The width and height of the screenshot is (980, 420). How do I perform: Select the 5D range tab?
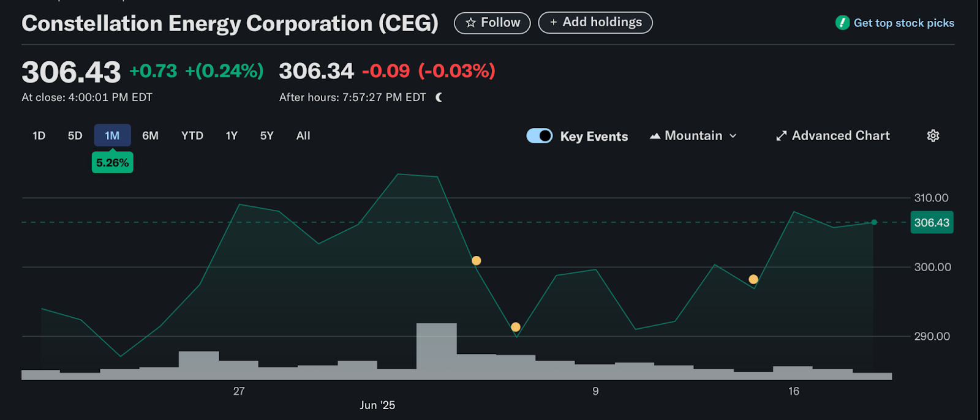[75, 136]
